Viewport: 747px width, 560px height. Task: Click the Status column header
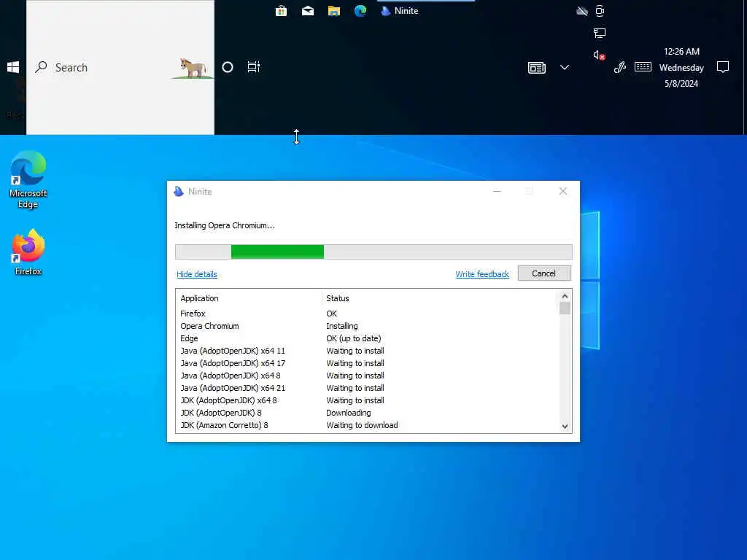439,298
